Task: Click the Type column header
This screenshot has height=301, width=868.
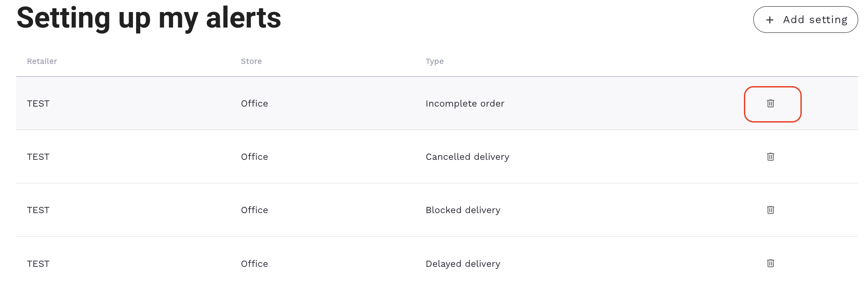Action: pyautogui.click(x=434, y=61)
